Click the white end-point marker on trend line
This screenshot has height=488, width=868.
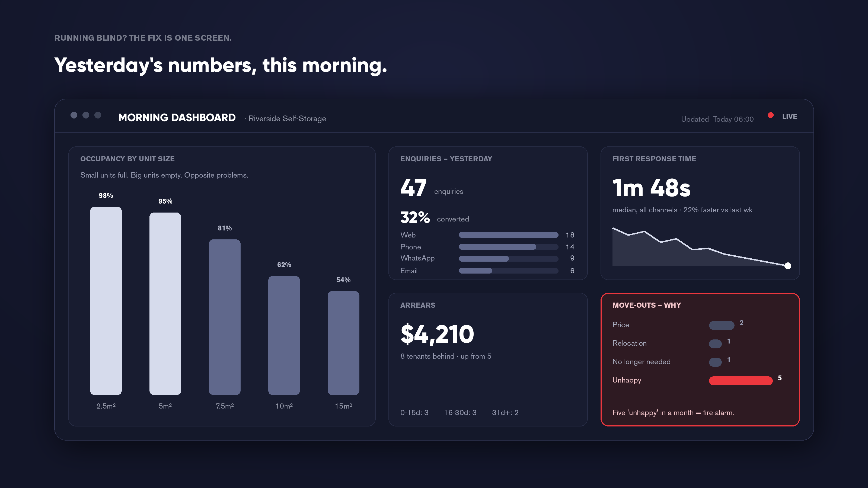(788, 266)
